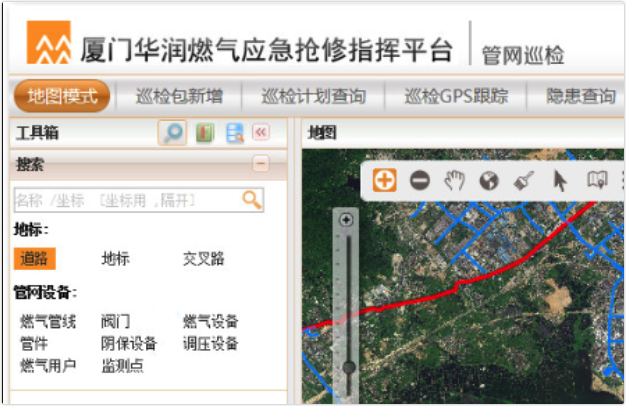Screen dimensions: 626x406
Task: Choose 管件 under pipe network equipment
Action: tap(34, 344)
